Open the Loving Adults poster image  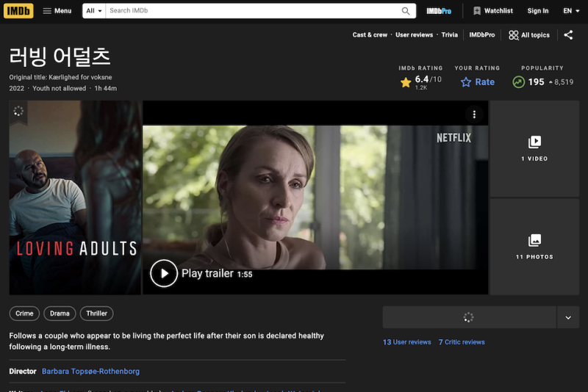tap(75, 197)
